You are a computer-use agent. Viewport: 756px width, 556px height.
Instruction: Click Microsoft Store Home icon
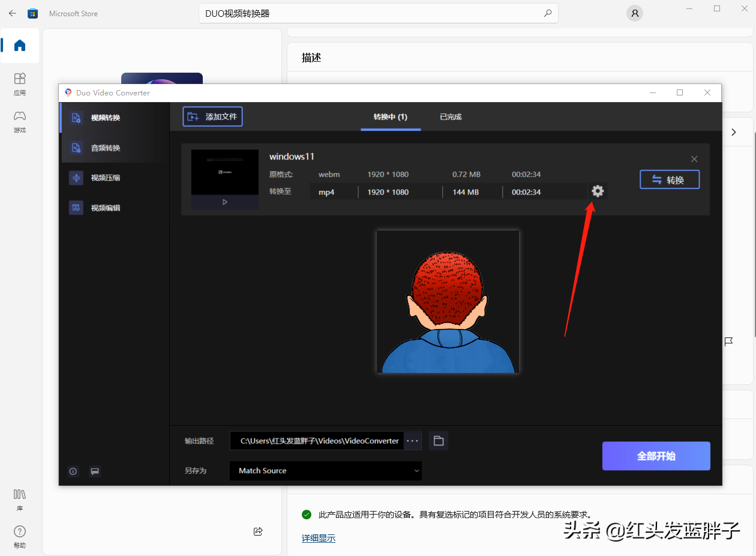(20, 46)
